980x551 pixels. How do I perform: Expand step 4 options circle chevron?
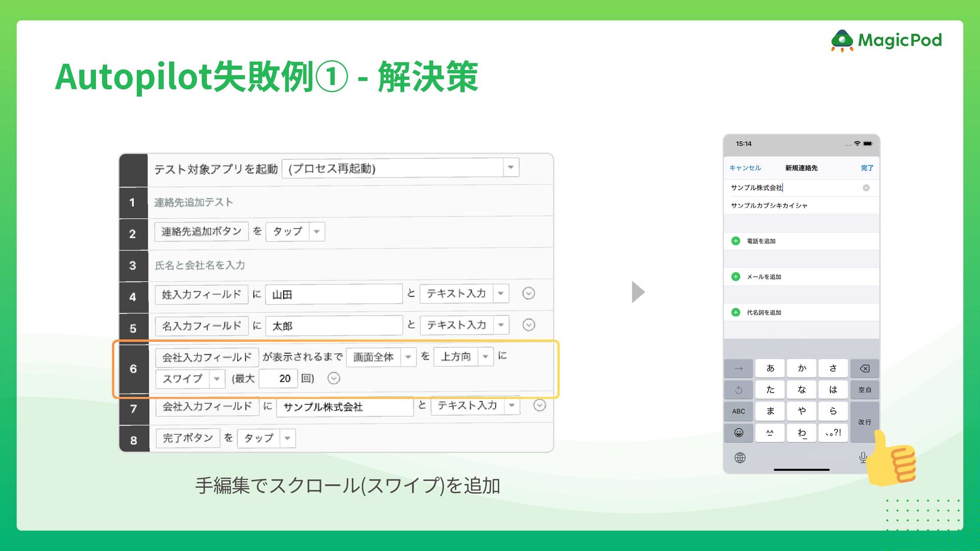529,293
